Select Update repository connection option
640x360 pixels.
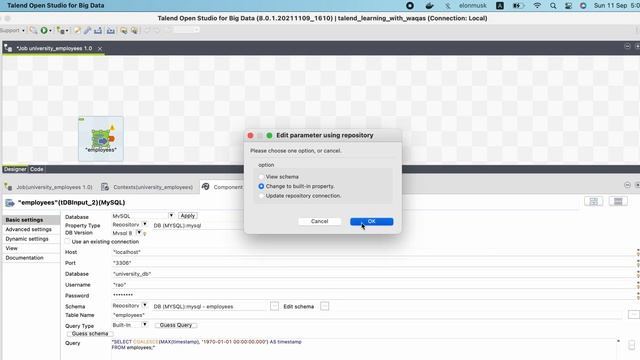click(x=261, y=196)
